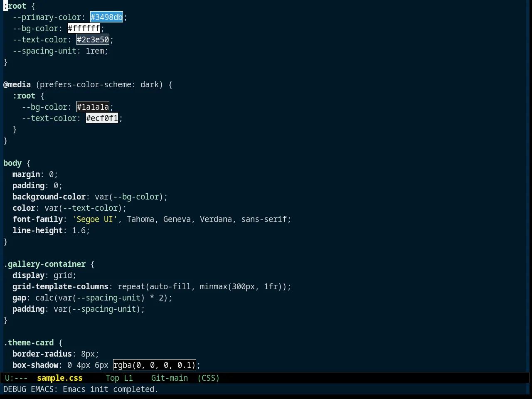Click the font-family property
The height and width of the screenshot is (399, 532).
tap(37, 219)
